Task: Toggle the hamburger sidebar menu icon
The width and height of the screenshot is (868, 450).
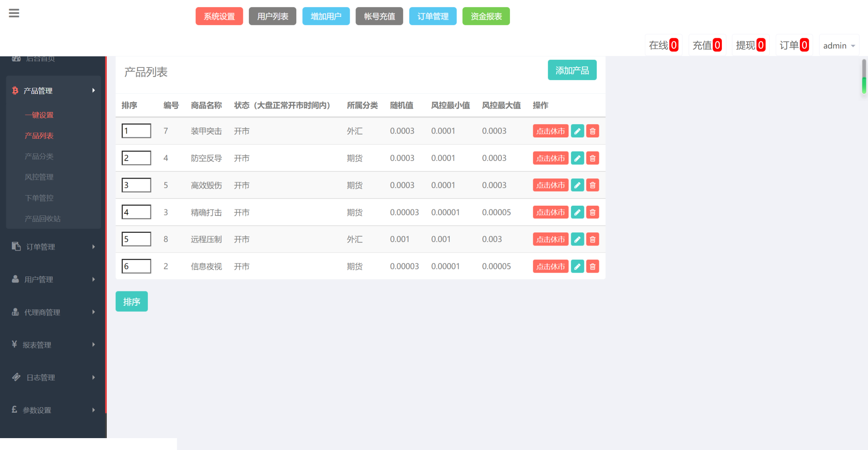Action: coord(14,13)
